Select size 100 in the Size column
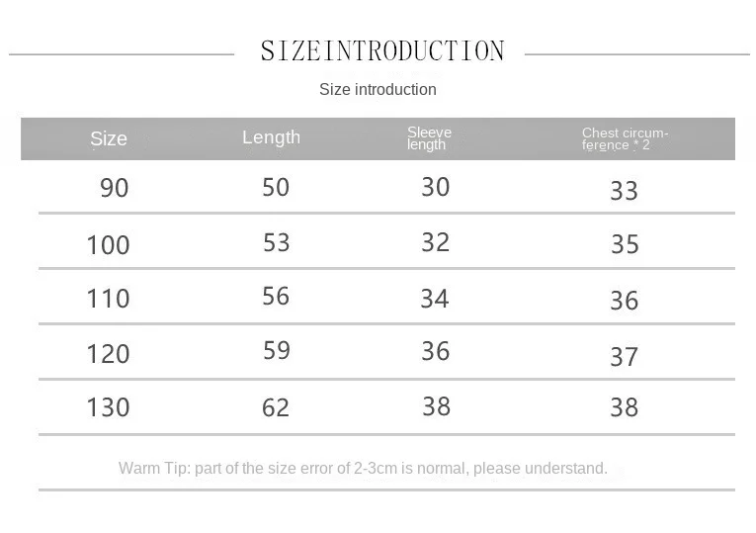 [108, 245]
